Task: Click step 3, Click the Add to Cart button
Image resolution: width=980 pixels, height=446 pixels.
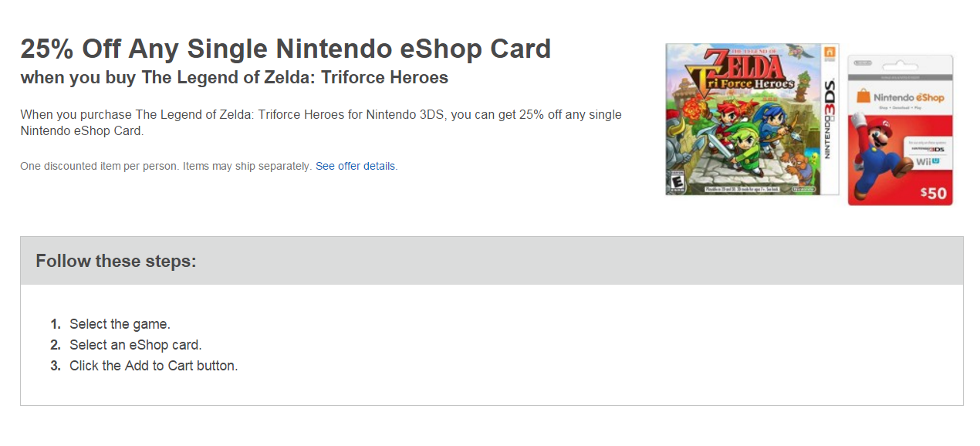Action: click(154, 366)
